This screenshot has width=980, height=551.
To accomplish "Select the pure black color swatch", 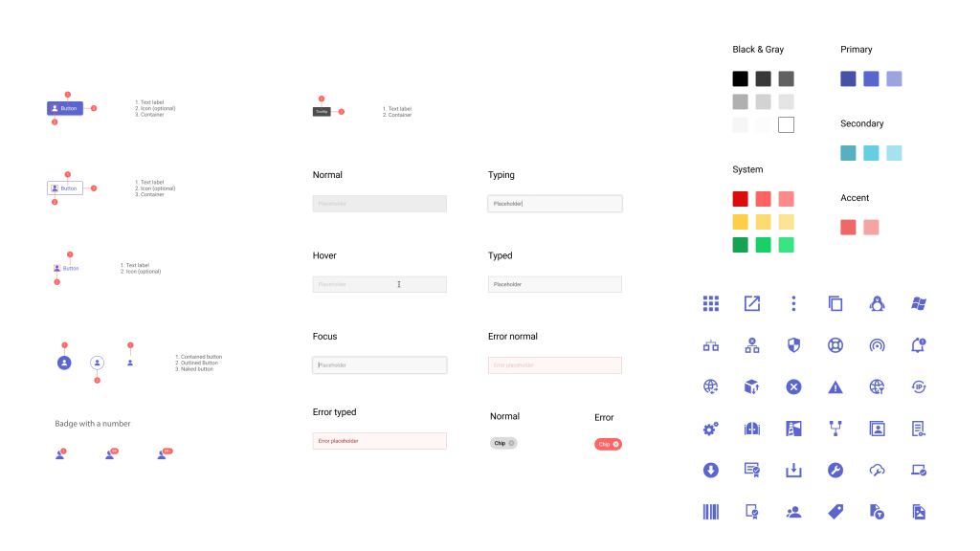I will pyautogui.click(x=740, y=78).
